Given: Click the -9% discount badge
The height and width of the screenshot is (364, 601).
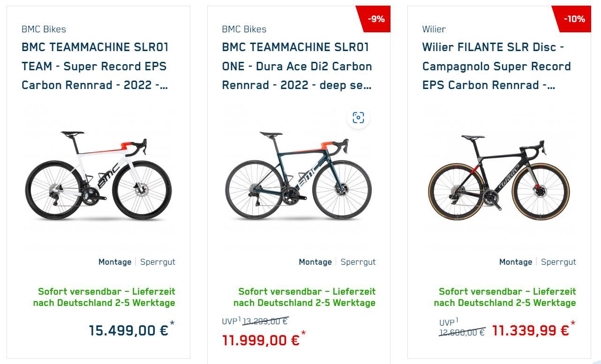Looking at the screenshot, I should point(376,19).
